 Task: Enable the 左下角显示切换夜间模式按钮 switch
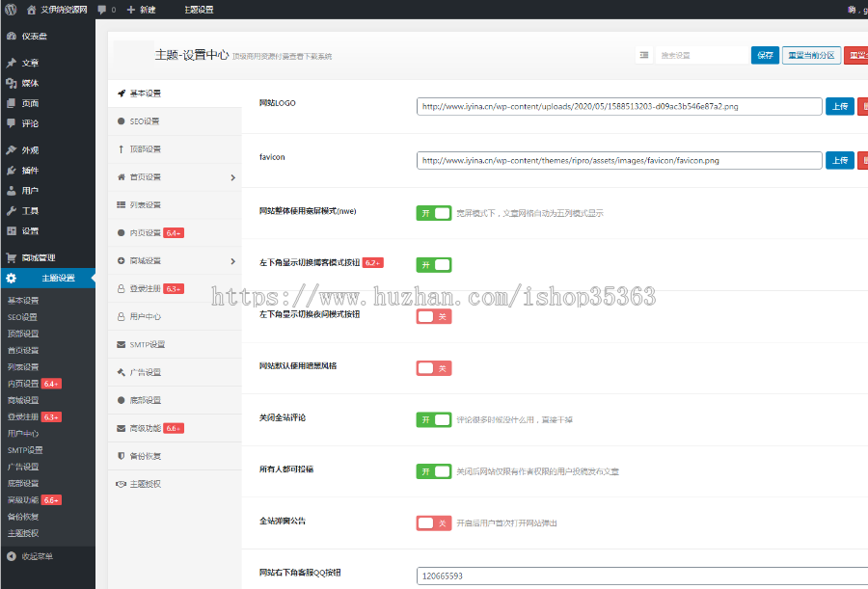click(x=434, y=315)
